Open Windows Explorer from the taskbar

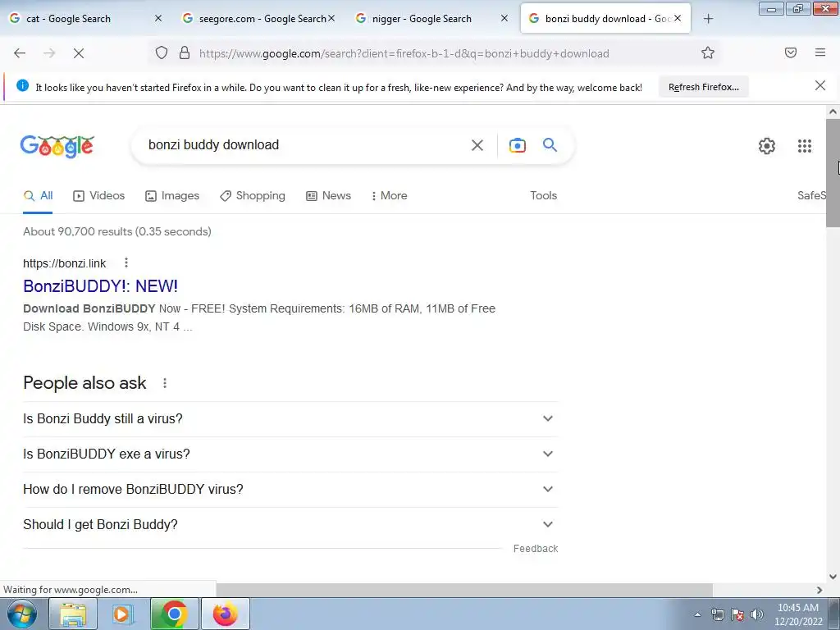(73, 614)
